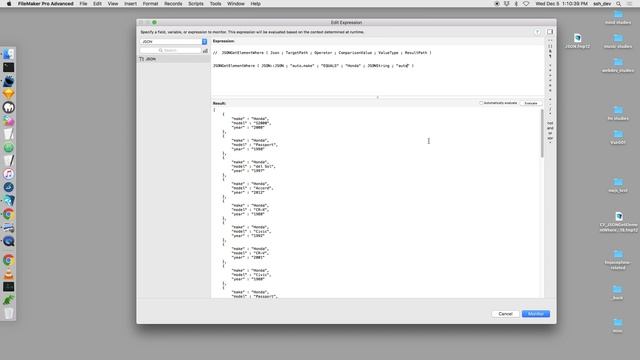Screen dimensions: 640x360
Task: Launch the lower Chrome icon in Dock
Action: (x=9, y=260)
